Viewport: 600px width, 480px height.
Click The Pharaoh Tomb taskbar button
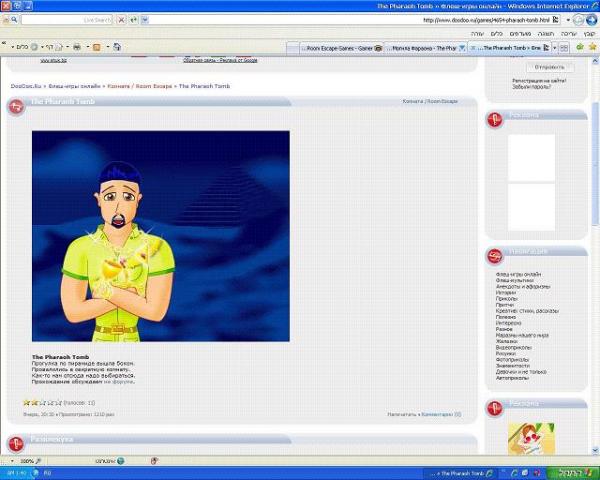461,473
